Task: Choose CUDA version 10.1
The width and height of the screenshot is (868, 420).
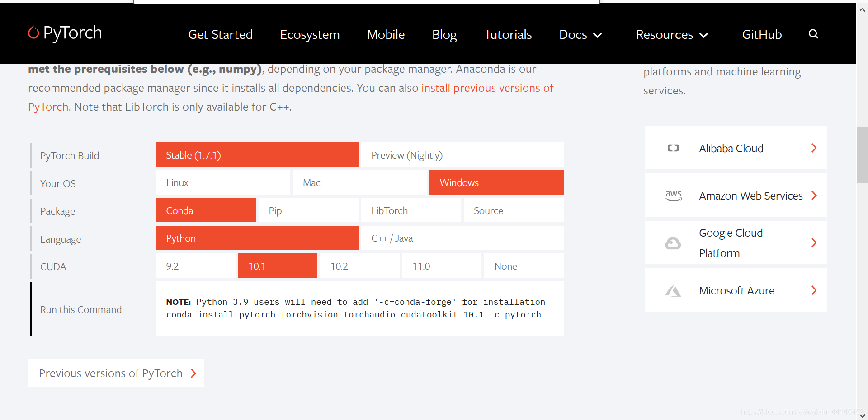Action: point(278,266)
